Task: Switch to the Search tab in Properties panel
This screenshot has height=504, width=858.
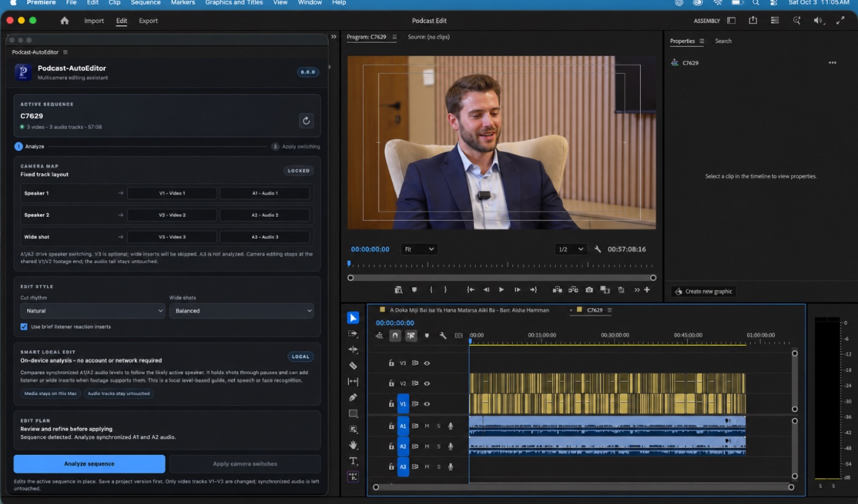Action: point(723,41)
